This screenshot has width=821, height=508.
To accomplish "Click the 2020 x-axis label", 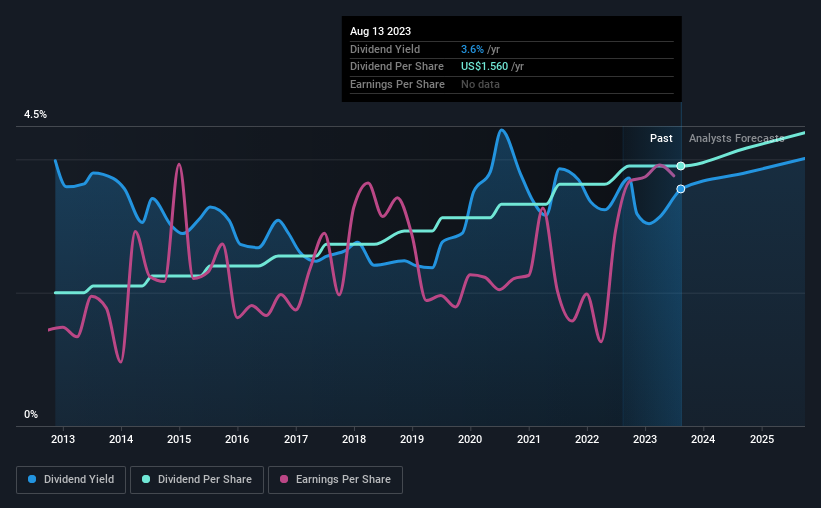I will point(470,439).
